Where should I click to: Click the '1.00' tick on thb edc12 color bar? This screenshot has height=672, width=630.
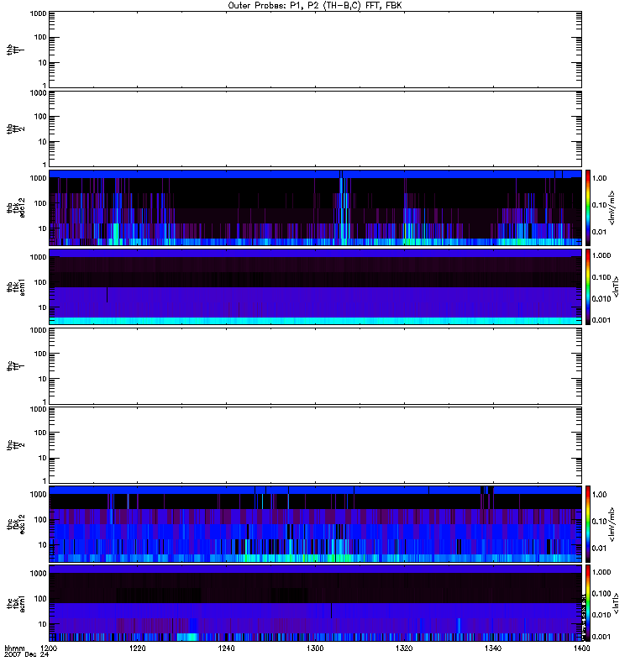point(599,178)
